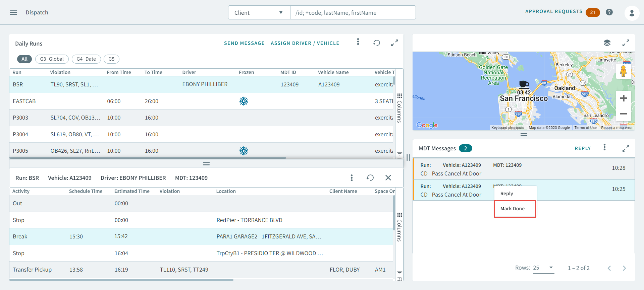
Task: Click the SEND MESSAGE button
Action: pyautogui.click(x=244, y=43)
